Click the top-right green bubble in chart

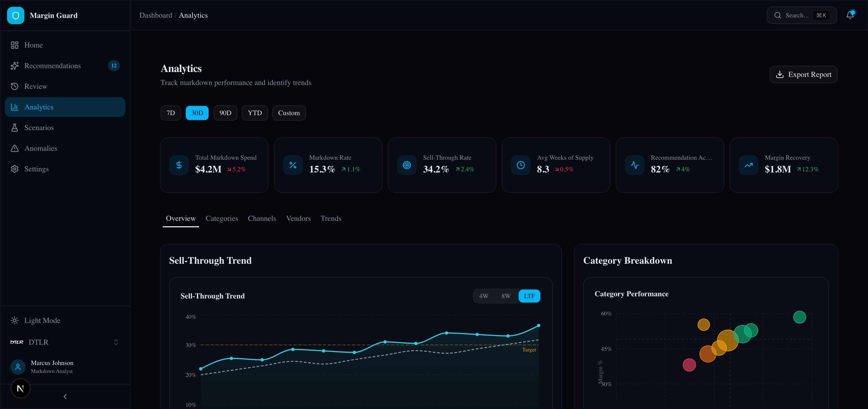pos(799,317)
